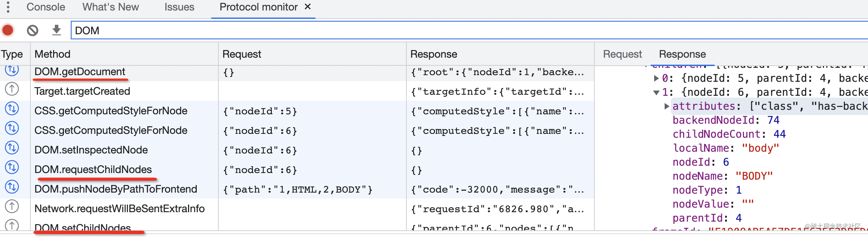The image size is (868, 237).
Task: Select the DOM.getDocument row
Action: coord(80,72)
